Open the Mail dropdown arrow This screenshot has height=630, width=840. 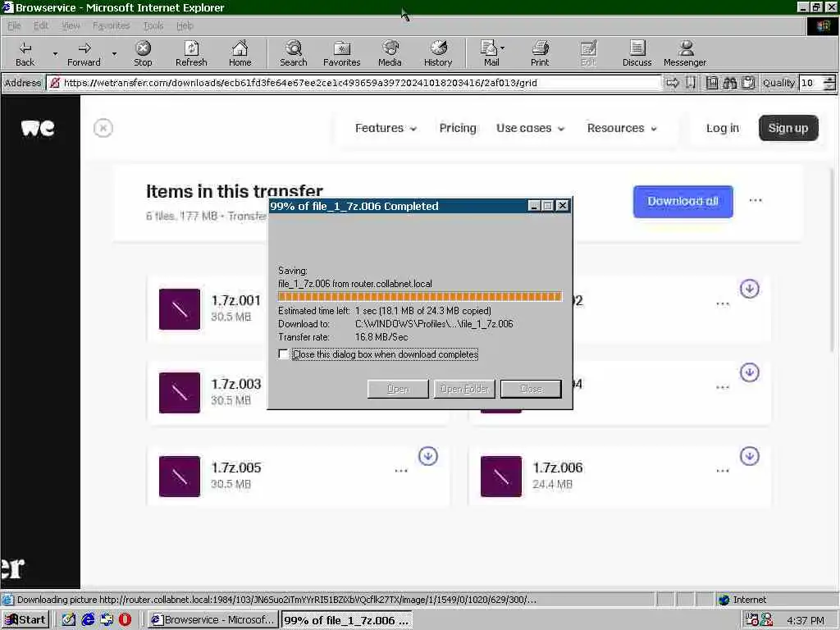(503, 48)
